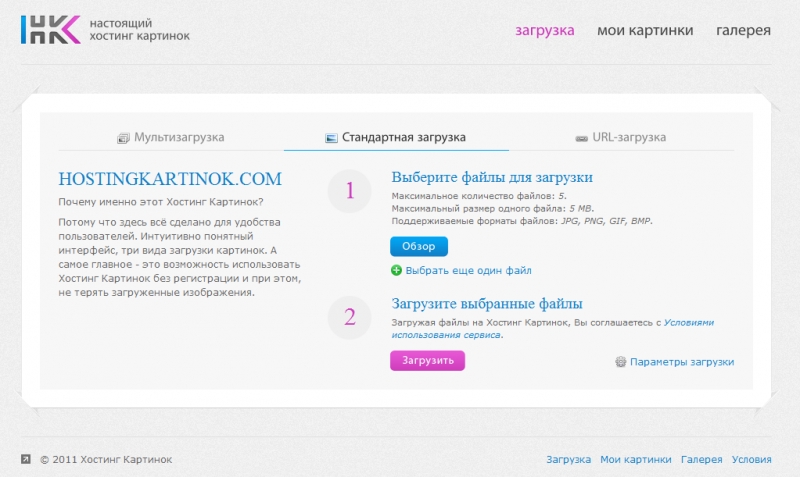Go to галерея in the top navigation
Screen dimensions: 800x477
[743, 30]
